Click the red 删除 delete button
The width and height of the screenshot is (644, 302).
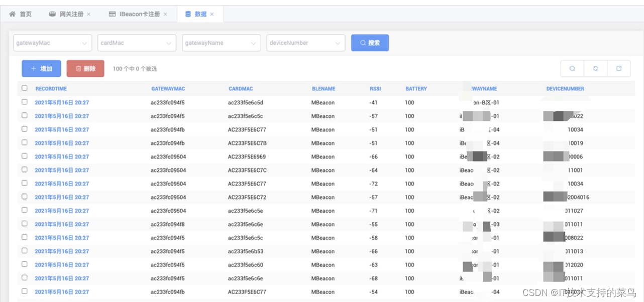click(85, 69)
